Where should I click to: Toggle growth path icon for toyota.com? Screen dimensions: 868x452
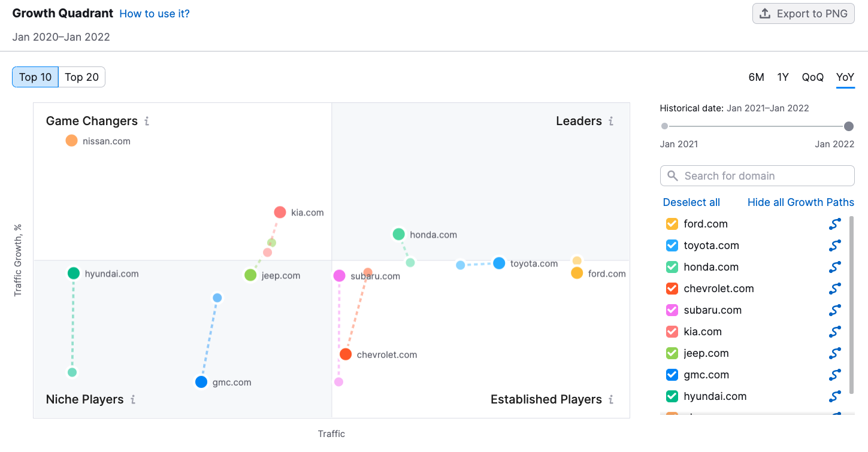[x=835, y=245]
